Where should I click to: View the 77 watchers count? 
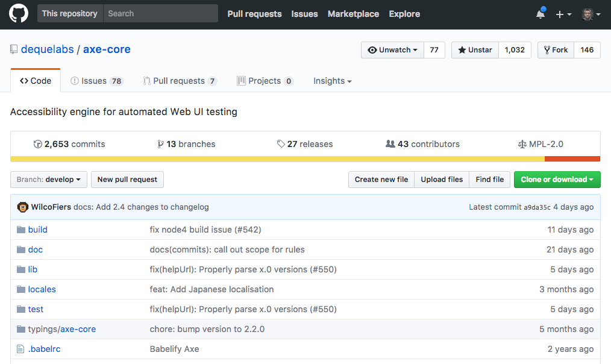coord(434,50)
